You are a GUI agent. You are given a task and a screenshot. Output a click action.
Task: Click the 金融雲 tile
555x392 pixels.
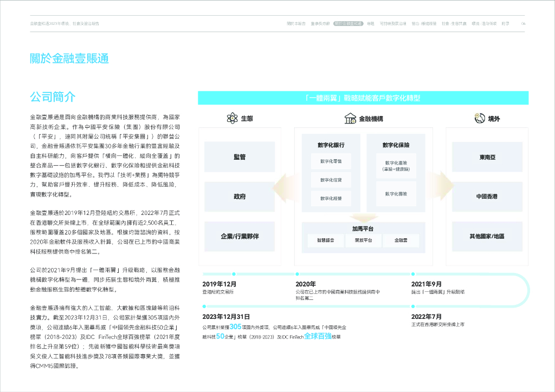tap(401, 240)
